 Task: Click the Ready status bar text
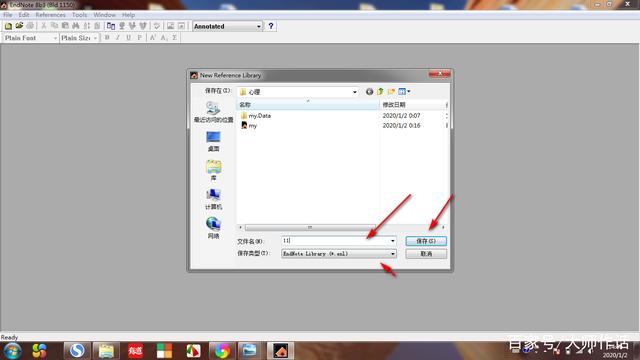(x=9, y=337)
